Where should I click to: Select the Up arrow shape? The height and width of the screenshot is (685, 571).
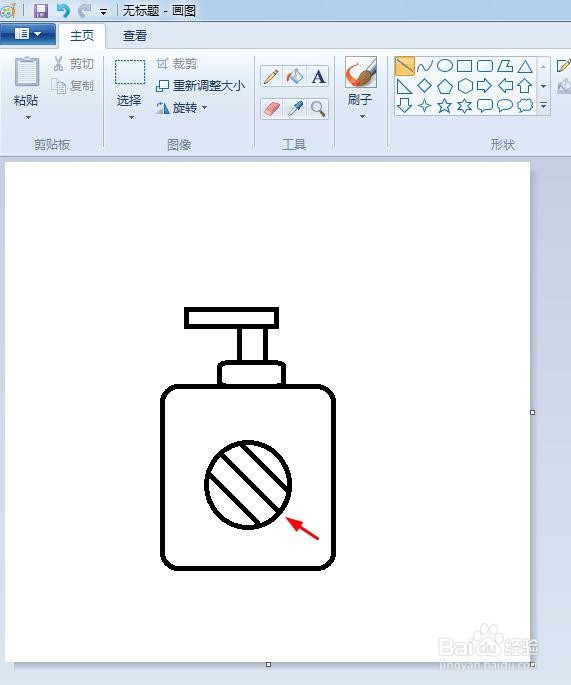click(x=525, y=86)
